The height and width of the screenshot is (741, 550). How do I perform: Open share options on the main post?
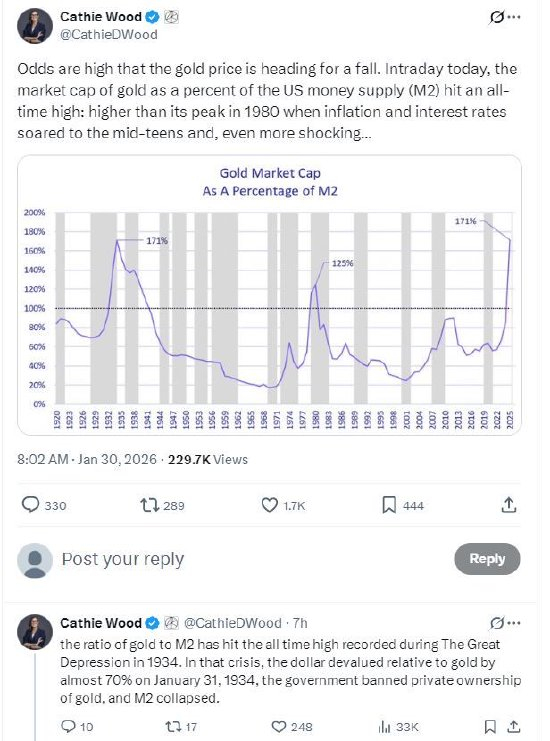508,505
